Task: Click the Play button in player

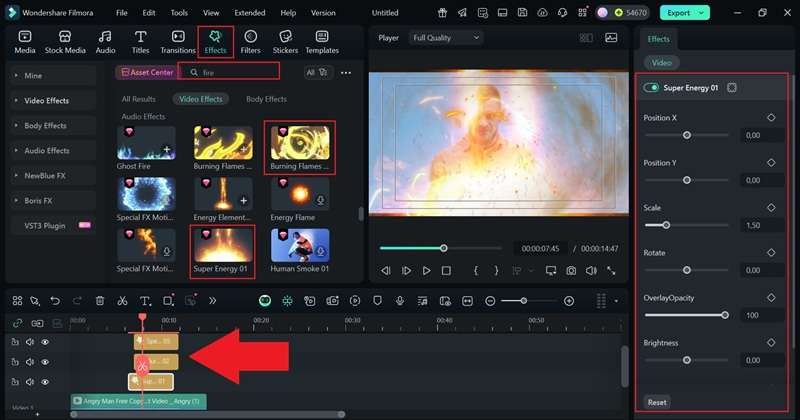Action: point(426,270)
